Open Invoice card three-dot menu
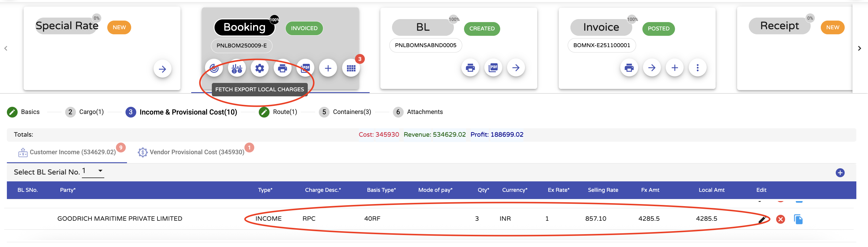The width and height of the screenshot is (868, 247). point(697,68)
